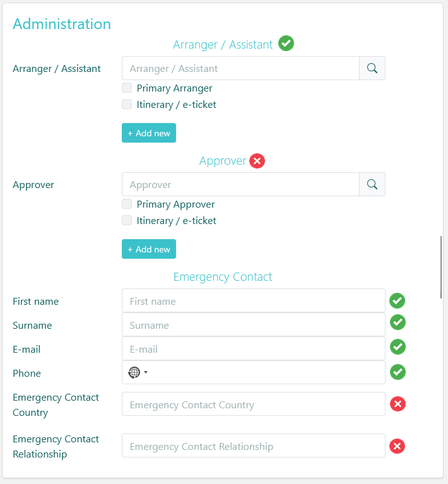Screen dimensions: 448x484
Task: Open the Emergency Contact Relationship field
Action: (253, 446)
